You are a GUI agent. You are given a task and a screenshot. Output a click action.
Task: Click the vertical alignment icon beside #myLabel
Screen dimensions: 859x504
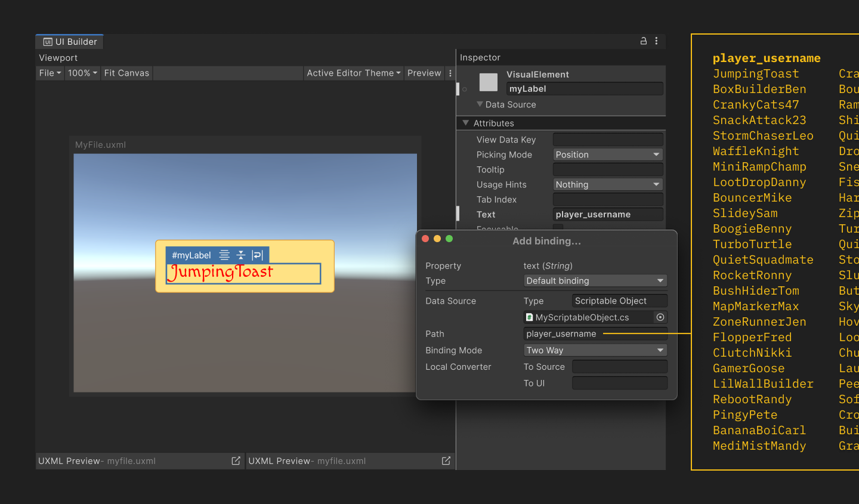click(x=241, y=255)
